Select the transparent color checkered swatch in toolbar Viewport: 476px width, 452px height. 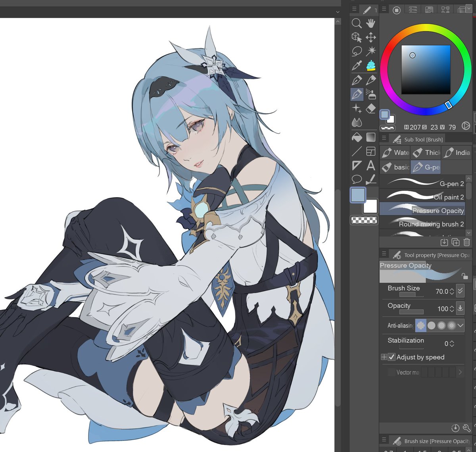[x=364, y=219]
